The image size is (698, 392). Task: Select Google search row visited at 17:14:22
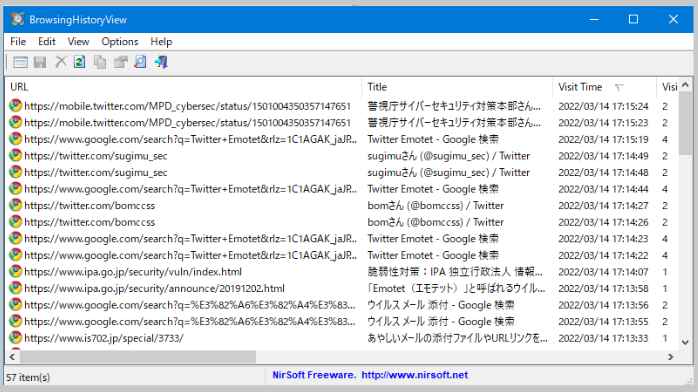(x=343, y=255)
